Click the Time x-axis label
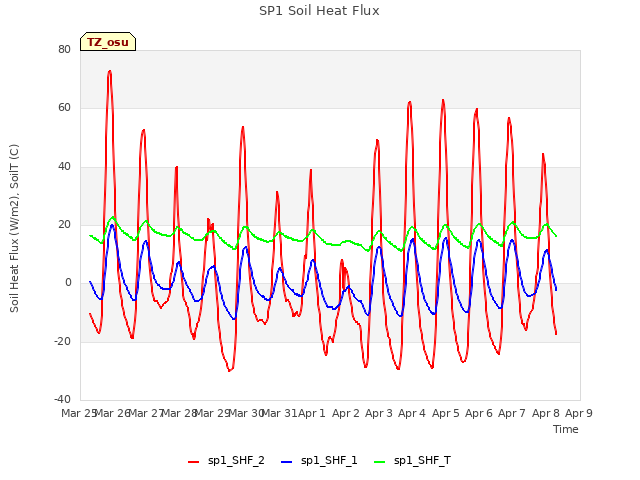Screen dimensions: 640x480 tap(565, 429)
